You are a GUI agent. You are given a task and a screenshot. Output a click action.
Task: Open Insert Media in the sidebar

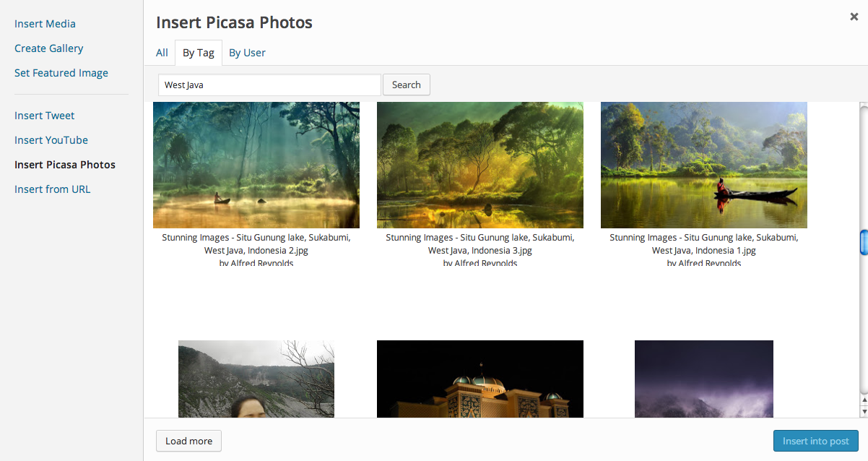point(45,24)
